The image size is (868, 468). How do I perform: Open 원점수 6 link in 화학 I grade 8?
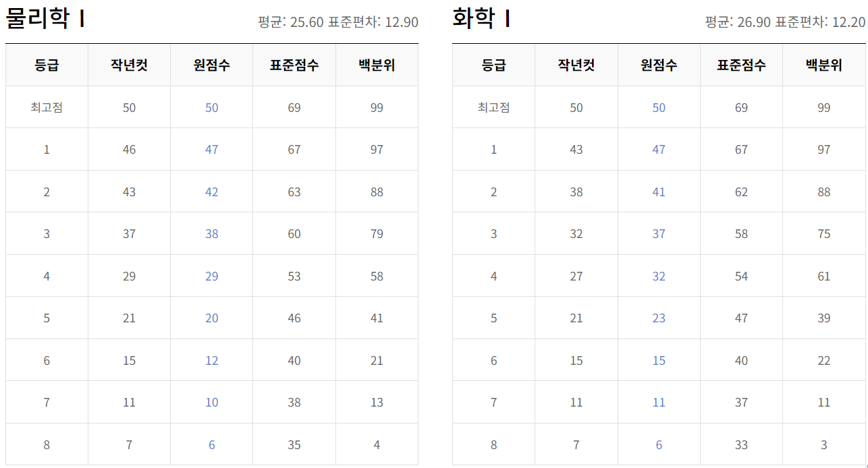(x=659, y=445)
